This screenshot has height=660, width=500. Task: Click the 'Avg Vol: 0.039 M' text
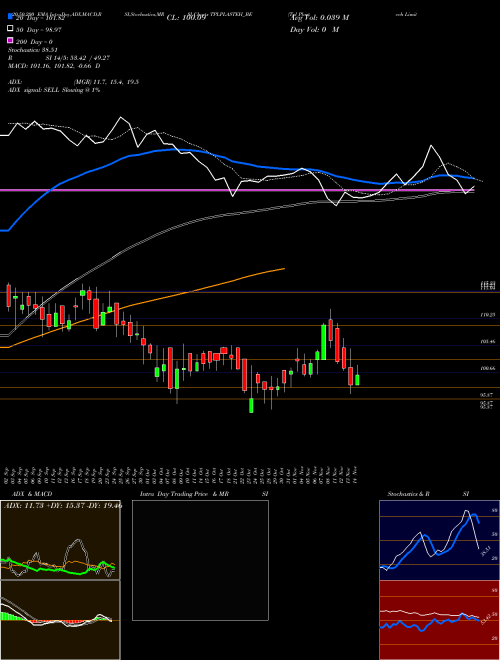pos(319,18)
